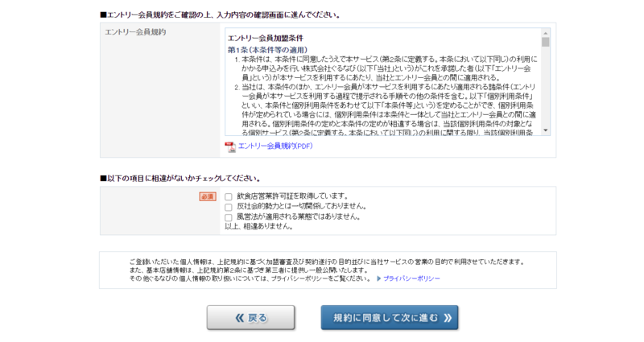
Task: Click the terms scrollbar thumb
Action: click(x=546, y=43)
